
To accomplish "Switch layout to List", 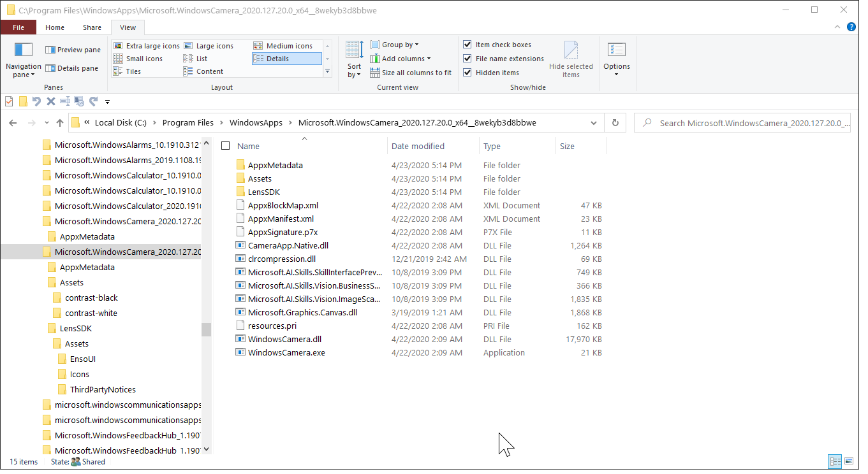I will (x=195, y=59).
